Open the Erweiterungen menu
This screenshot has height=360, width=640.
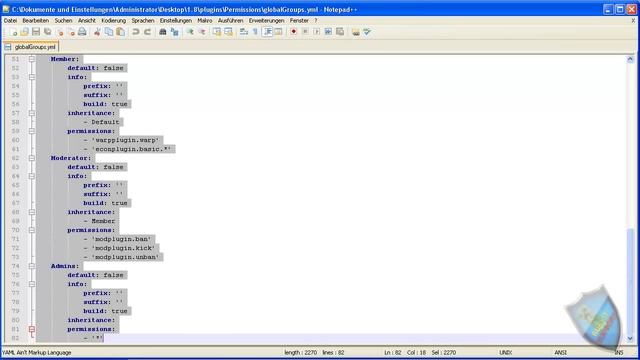[267, 20]
